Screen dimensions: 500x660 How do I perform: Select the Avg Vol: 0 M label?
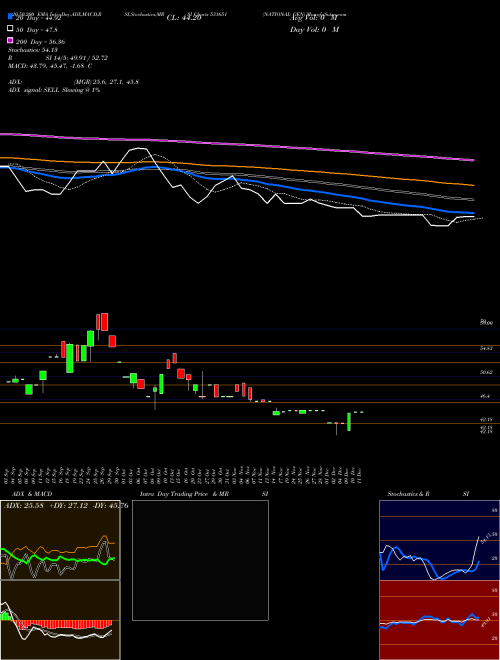pyautogui.click(x=314, y=18)
